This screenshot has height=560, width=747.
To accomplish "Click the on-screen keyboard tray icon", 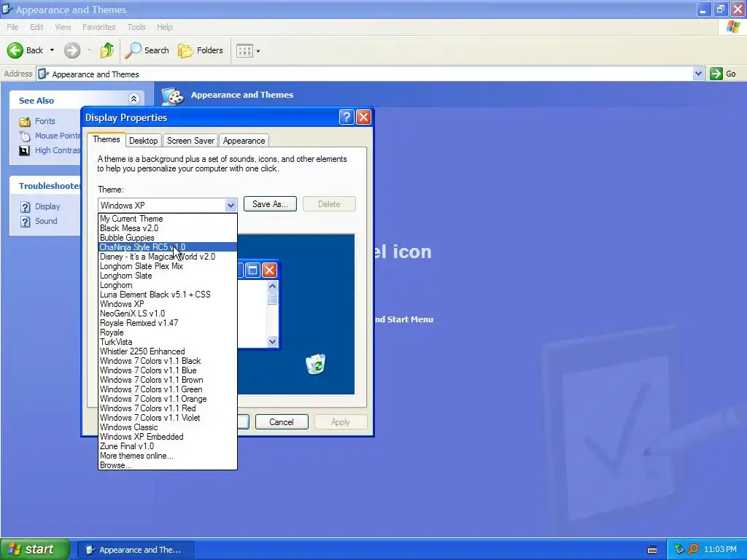I will coord(652,550).
